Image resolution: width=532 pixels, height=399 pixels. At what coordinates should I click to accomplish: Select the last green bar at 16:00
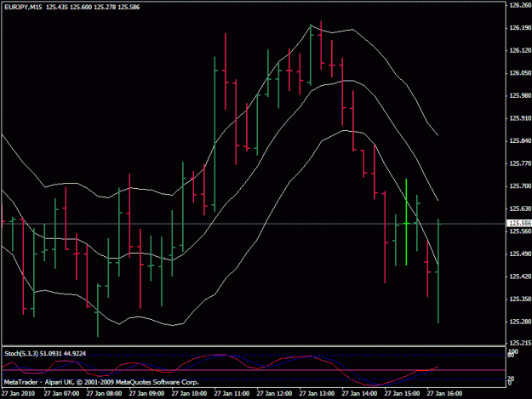438,271
